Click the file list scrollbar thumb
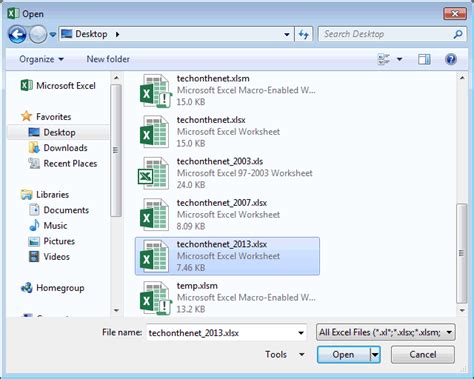This screenshot has height=379, width=474. (x=462, y=253)
